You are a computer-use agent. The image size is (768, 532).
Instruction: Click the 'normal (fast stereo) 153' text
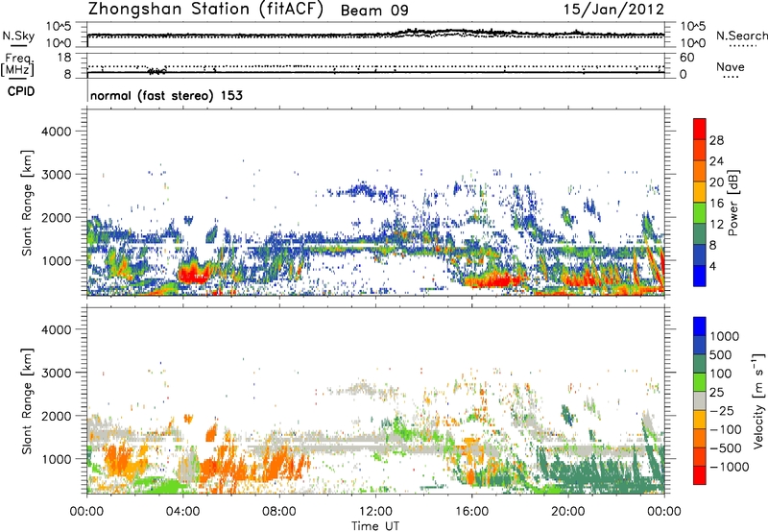tap(166, 95)
